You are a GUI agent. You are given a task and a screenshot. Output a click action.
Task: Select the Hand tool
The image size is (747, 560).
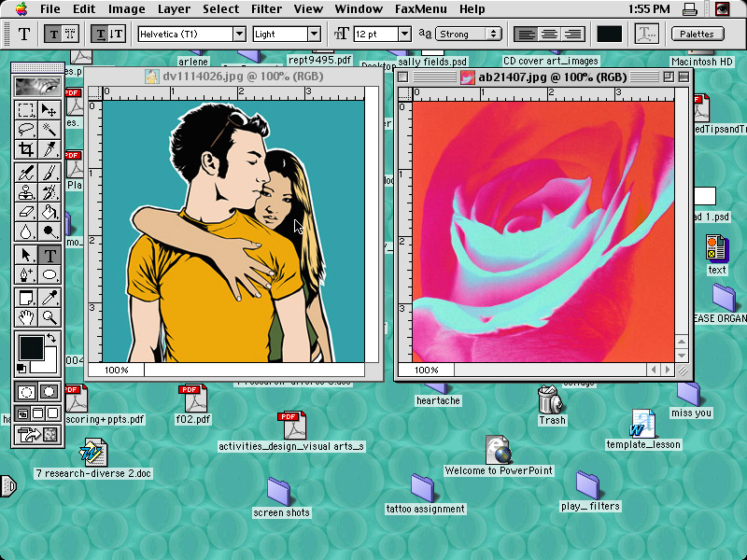(26, 317)
